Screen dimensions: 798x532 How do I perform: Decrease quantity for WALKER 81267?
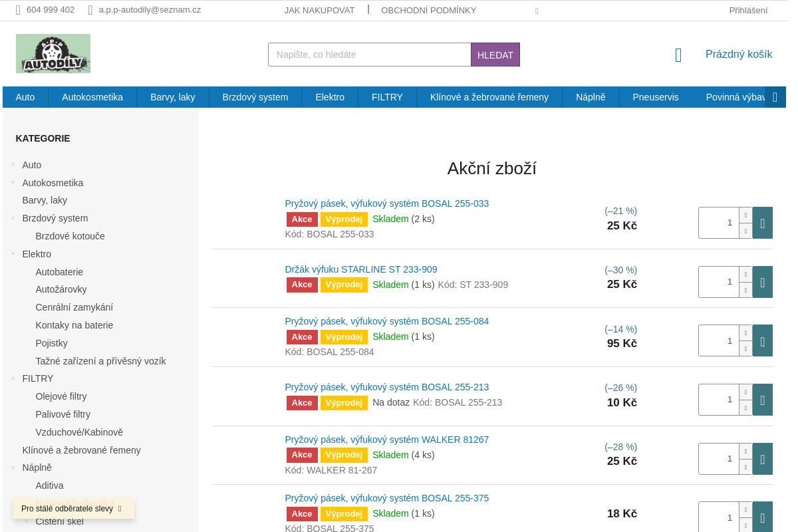point(745,467)
